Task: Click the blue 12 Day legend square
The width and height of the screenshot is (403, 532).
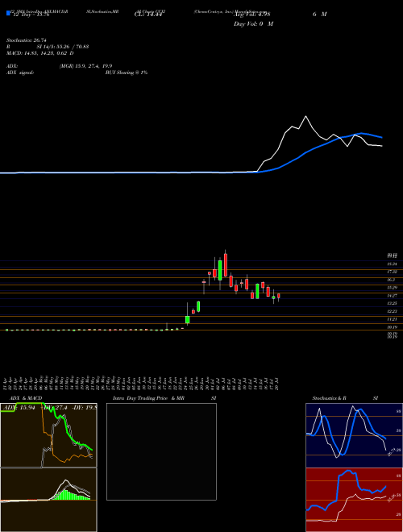Action: click(x=8, y=13)
